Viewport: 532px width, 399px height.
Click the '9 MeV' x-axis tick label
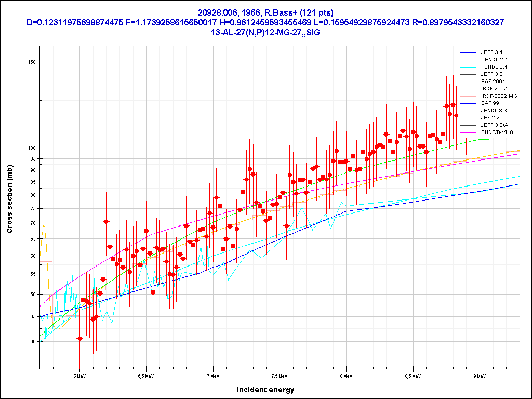click(479, 375)
